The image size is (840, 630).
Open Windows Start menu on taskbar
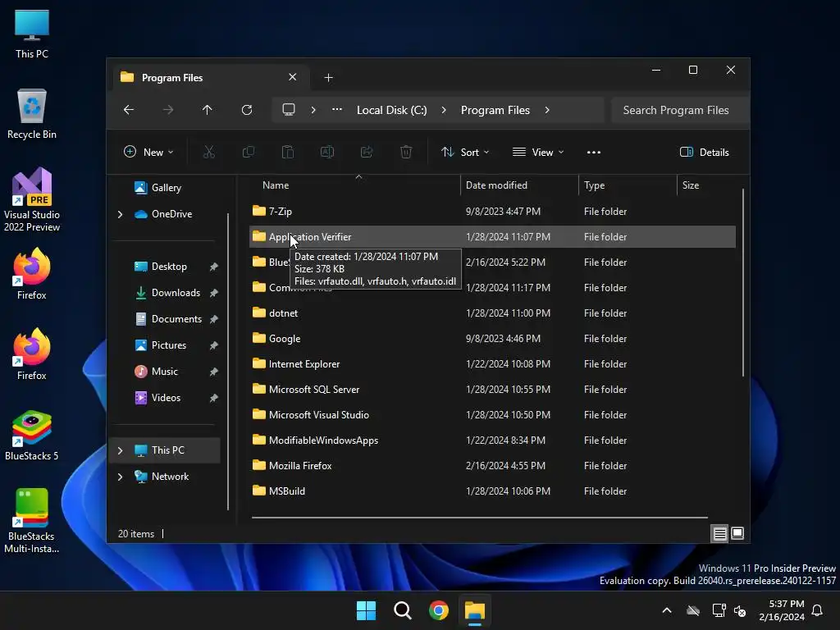(367, 610)
